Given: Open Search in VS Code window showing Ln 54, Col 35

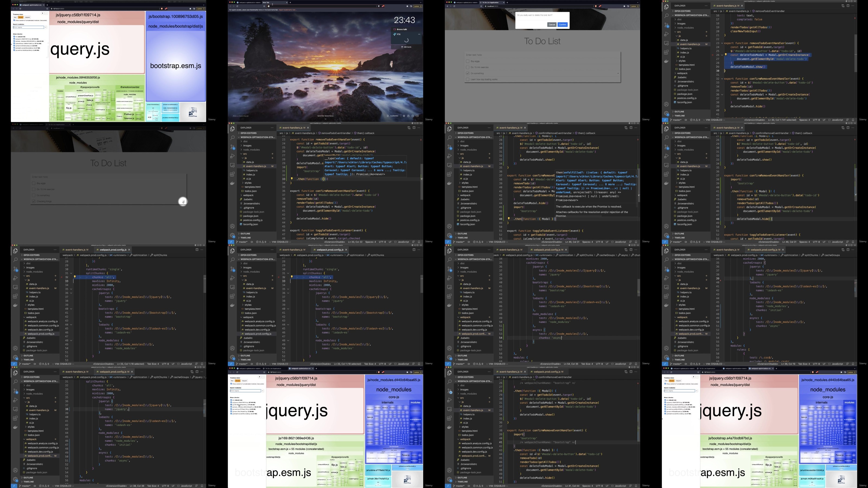Looking at the screenshot, I should click(449, 260).
